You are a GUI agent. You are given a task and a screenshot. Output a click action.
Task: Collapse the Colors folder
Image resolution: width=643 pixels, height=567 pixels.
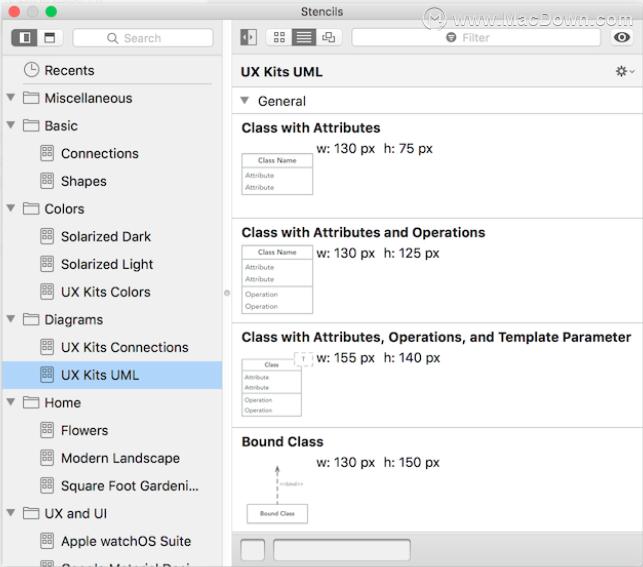point(11,208)
